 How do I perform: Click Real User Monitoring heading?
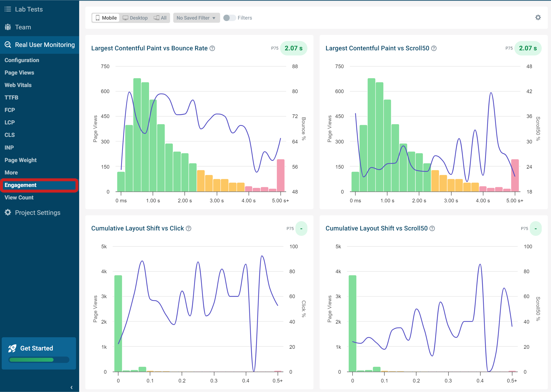(x=45, y=45)
